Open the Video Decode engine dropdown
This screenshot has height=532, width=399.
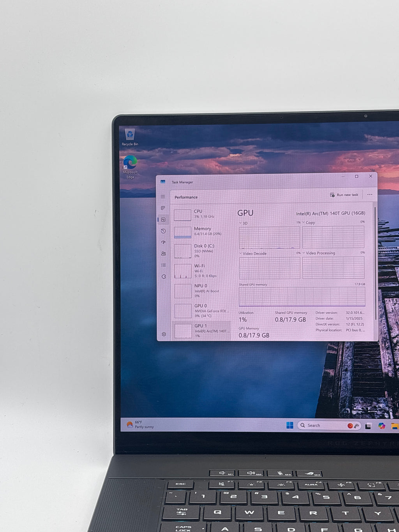pos(253,253)
